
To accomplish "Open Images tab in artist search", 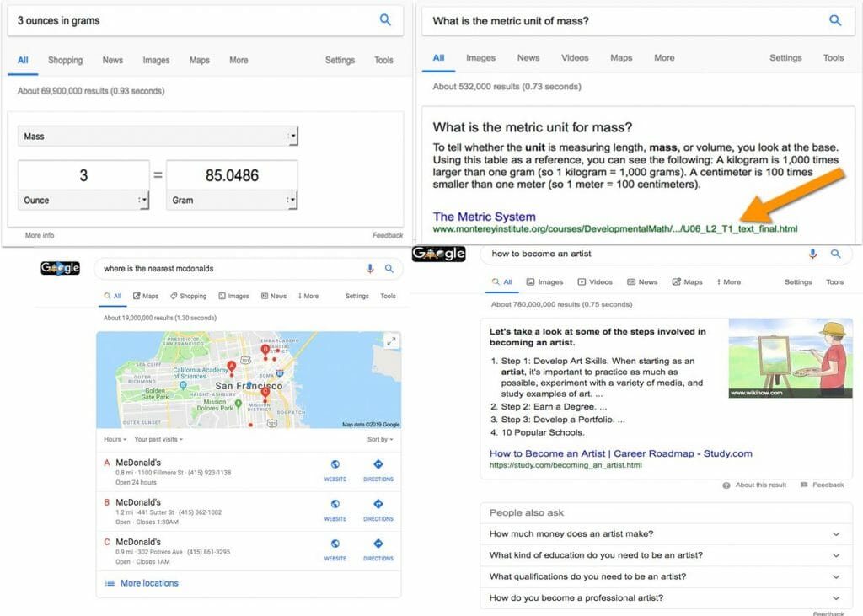I will click(x=545, y=281).
